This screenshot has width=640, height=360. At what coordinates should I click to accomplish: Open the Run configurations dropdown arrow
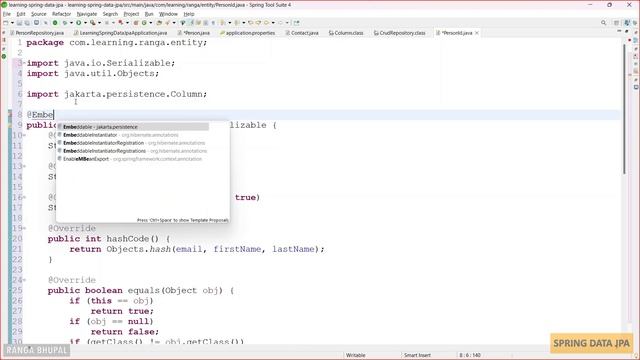85,23
